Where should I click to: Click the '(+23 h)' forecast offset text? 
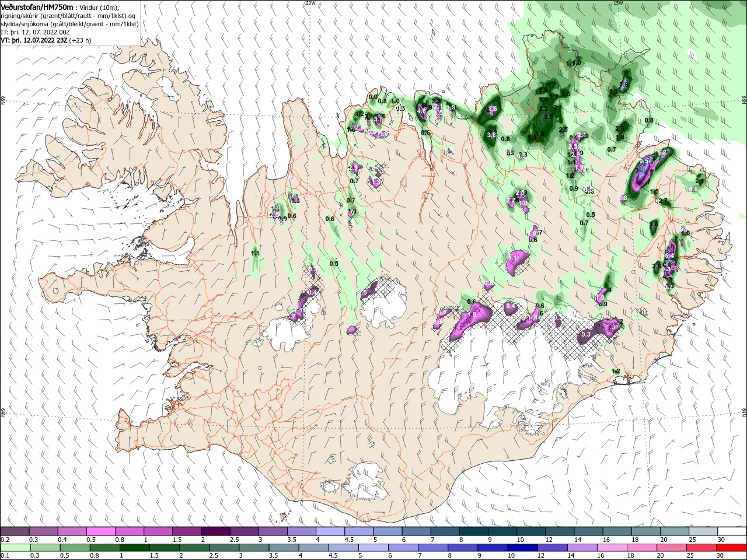pyautogui.click(x=80, y=41)
